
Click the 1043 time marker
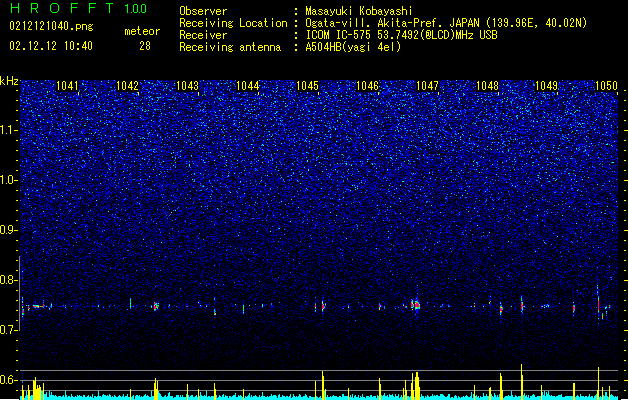click(x=187, y=86)
